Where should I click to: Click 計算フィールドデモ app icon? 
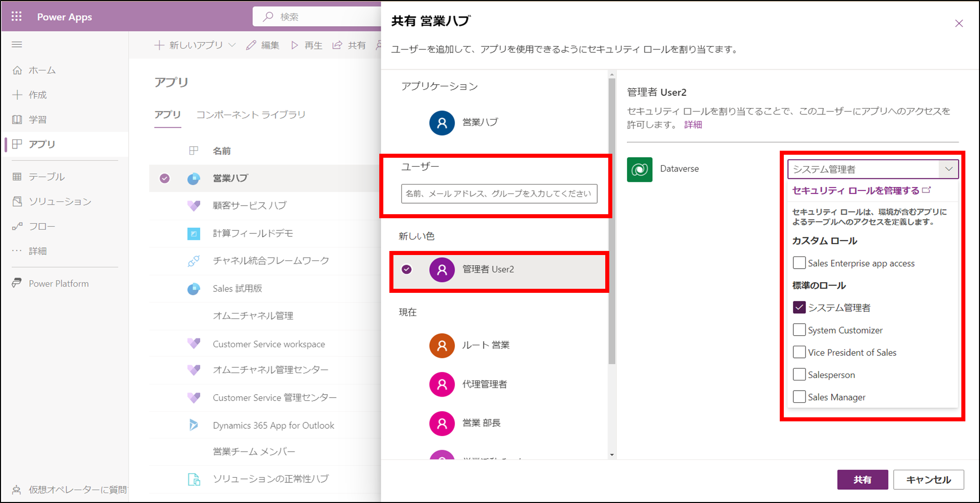point(194,233)
